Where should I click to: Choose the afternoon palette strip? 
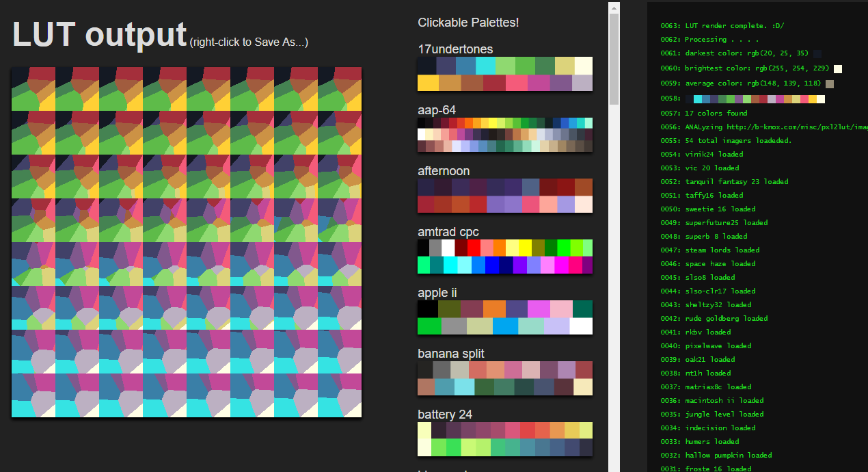(504, 196)
